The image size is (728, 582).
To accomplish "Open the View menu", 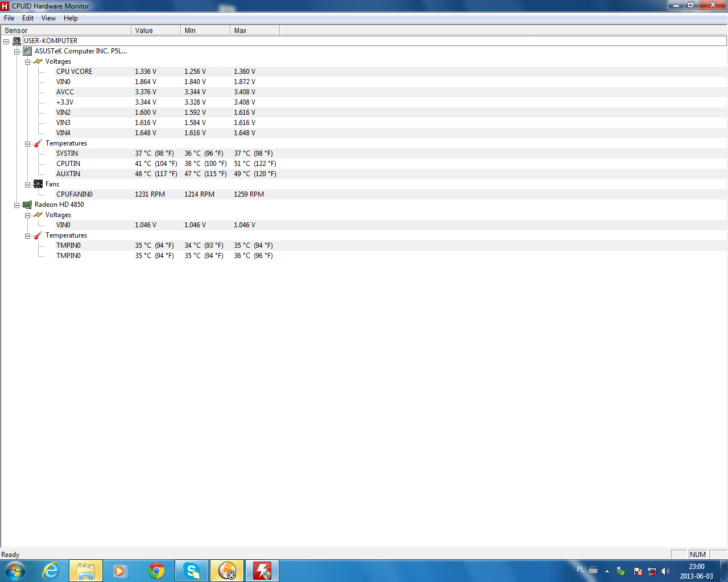I will [48, 18].
